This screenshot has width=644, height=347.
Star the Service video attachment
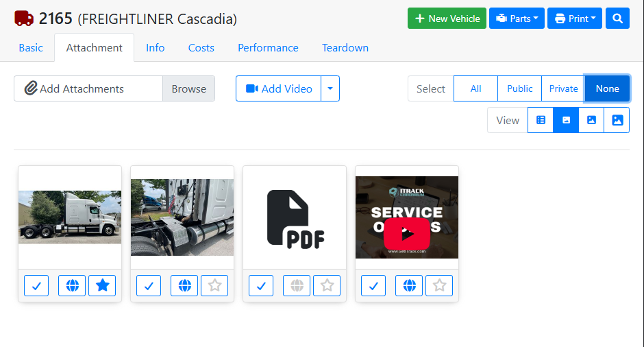pos(439,285)
